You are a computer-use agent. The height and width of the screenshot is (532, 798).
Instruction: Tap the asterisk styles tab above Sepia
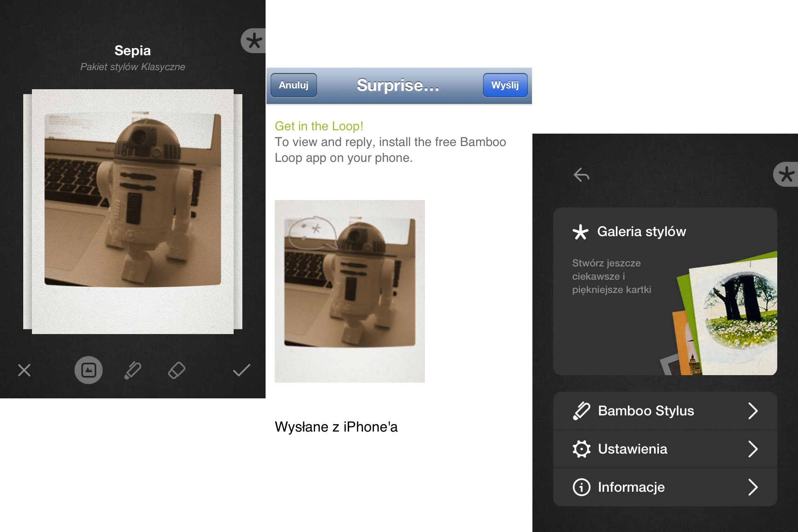[254, 41]
